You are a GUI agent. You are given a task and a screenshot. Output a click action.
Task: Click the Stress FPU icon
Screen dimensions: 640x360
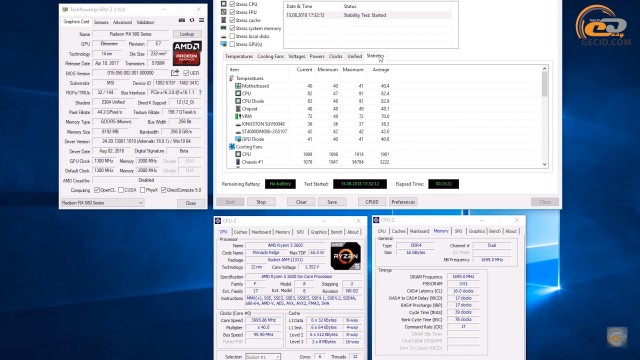223,12
